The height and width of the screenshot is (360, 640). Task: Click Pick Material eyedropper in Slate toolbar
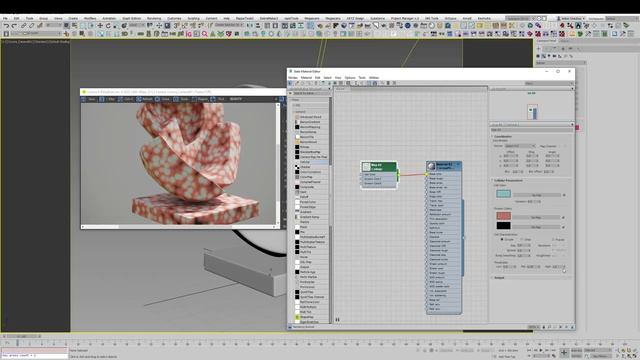(297, 83)
